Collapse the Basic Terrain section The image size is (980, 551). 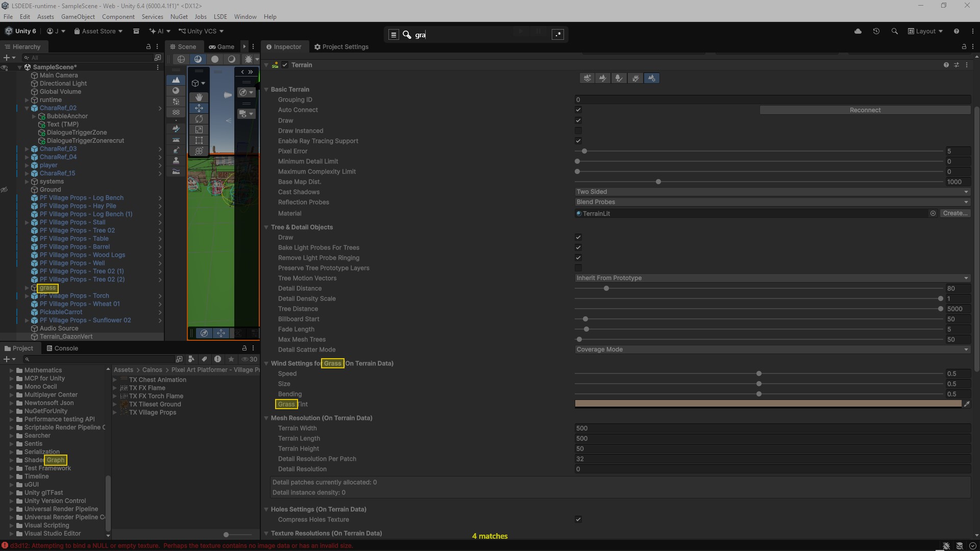[x=266, y=89]
